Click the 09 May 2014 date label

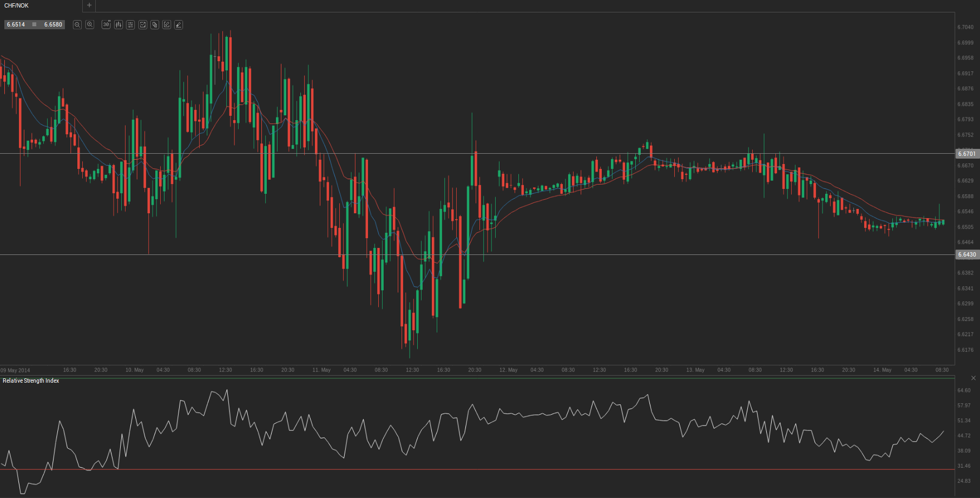click(x=15, y=370)
